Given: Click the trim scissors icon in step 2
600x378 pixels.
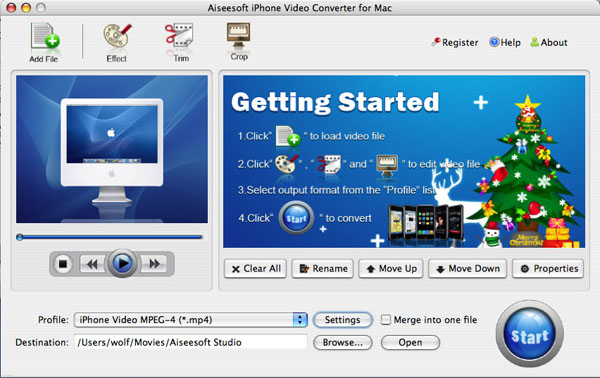Looking at the screenshot, I should [x=329, y=164].
